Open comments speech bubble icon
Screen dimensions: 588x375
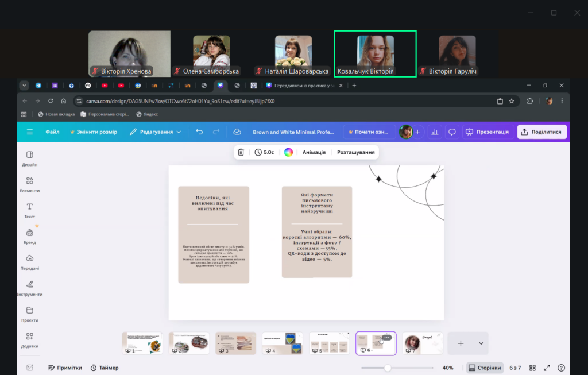452,132
